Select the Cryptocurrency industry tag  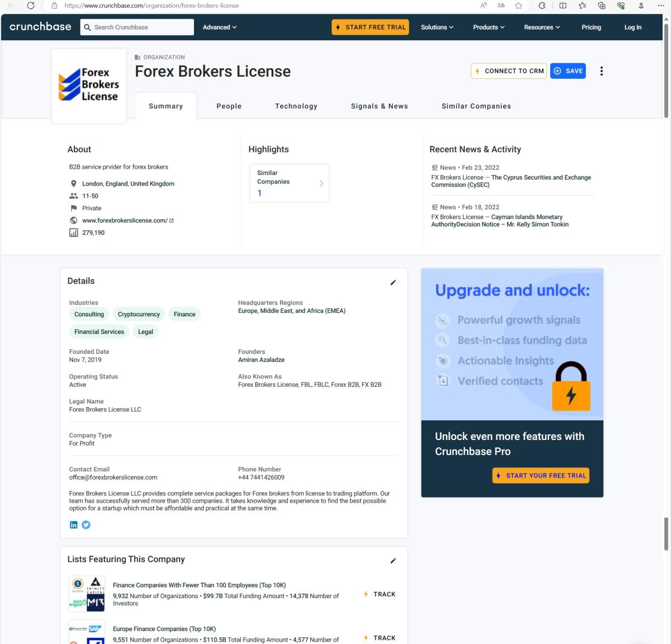[139, 314]
